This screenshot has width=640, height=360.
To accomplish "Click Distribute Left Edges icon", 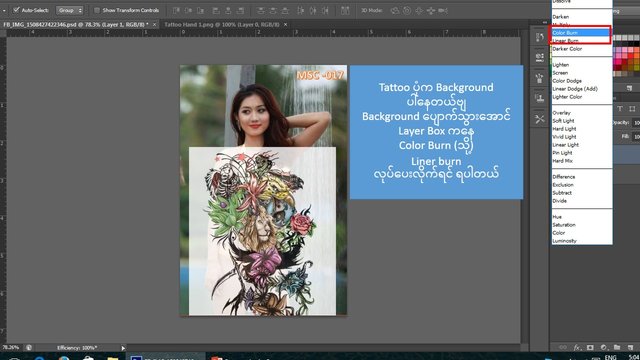I will pyautogui.click(x=301, y=11).
